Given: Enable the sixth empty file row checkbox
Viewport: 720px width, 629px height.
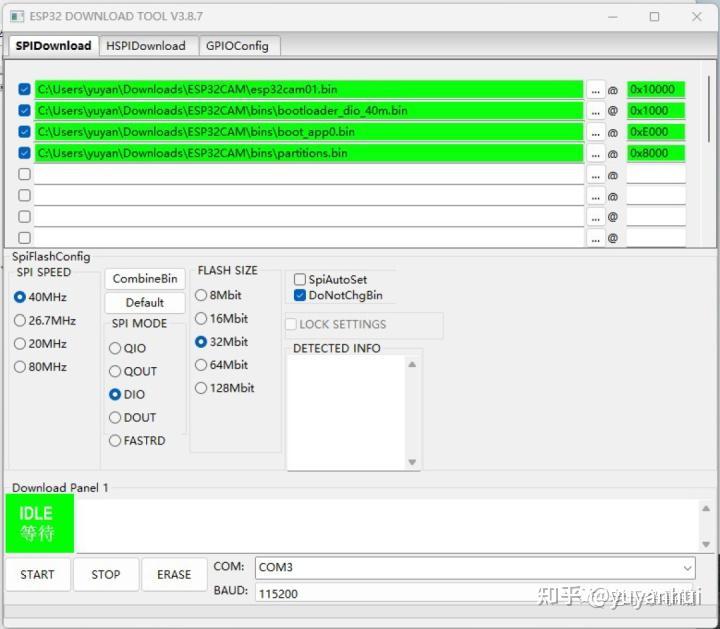Looking at the screenshot, I should click(x=24, y=196).
